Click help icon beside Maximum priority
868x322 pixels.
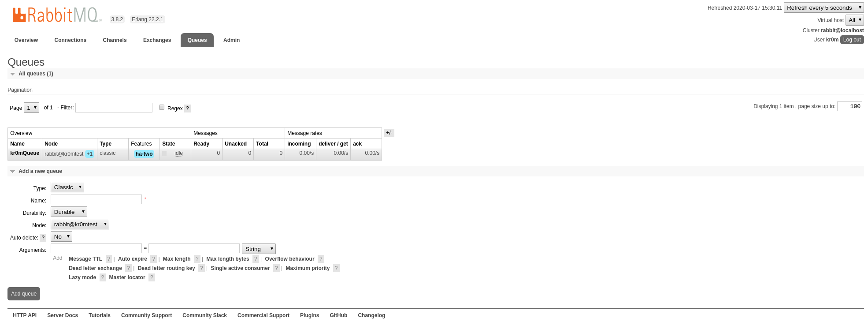(336, 268)
